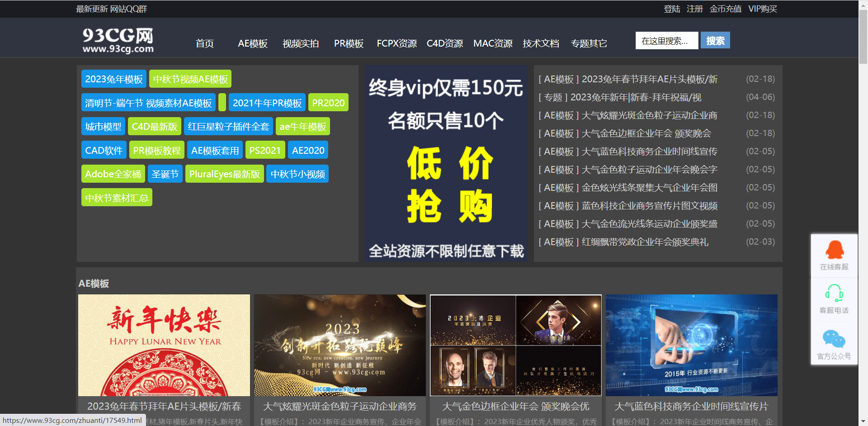Open the 新年快乐 Happy Lunar New Year thumbnail
This screenshot has height=426, width=868.
(x=164, y=346)
